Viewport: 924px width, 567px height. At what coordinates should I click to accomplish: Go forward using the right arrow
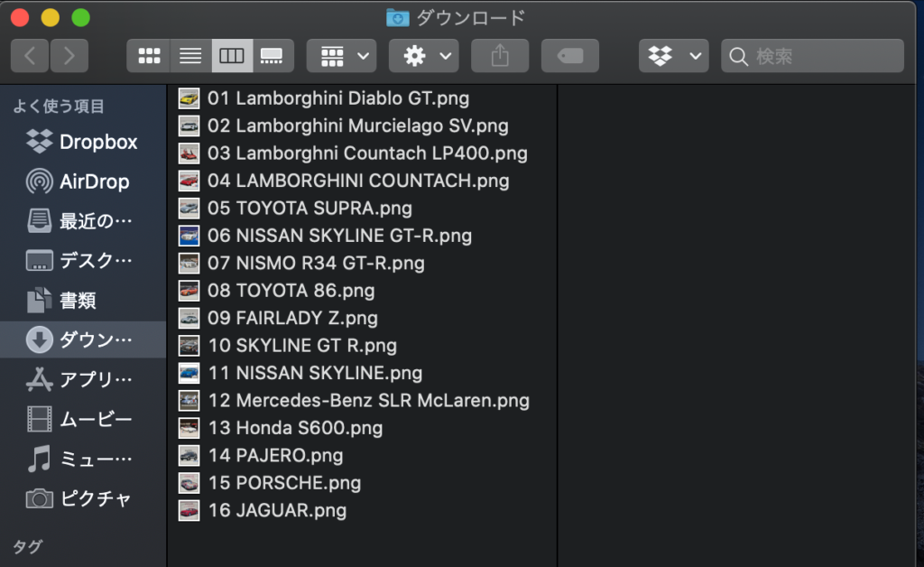[69, 56]
